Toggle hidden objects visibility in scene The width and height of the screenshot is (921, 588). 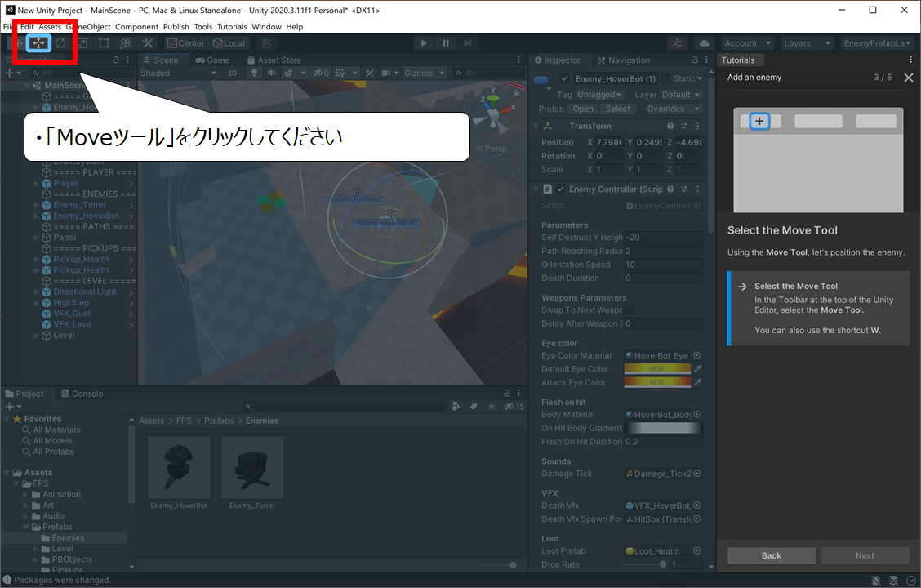tap(321, 73)
